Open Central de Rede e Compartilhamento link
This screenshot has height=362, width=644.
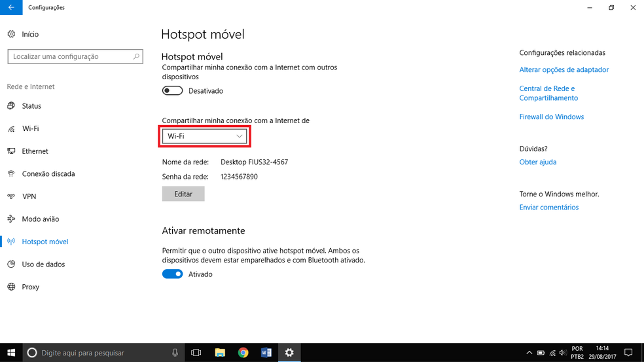coord(548,93)
